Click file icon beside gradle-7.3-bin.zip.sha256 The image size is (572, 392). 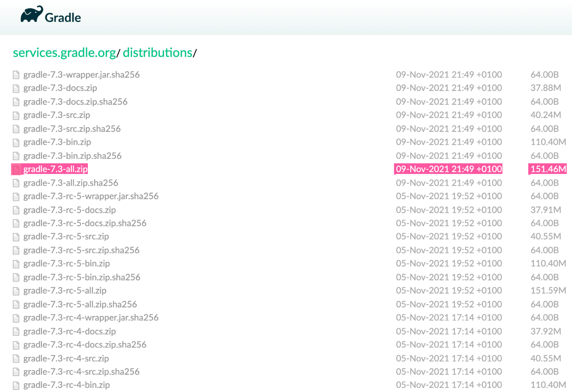click(x=16, y=156)
